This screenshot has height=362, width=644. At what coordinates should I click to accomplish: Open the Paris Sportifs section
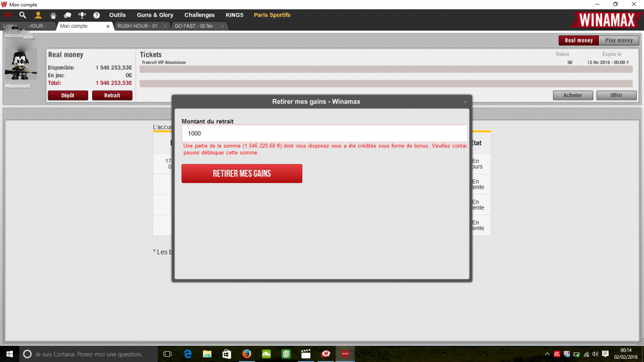pyautogui.click(x=272, y=15)
